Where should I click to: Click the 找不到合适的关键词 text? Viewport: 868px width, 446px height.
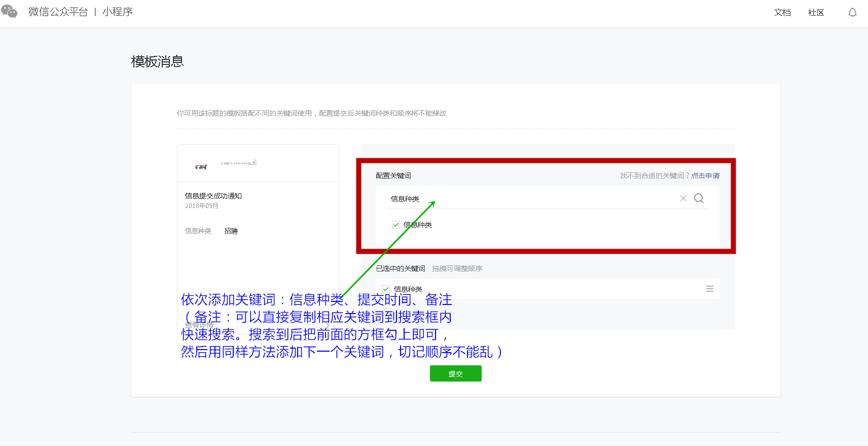click(x=655, y=176)
